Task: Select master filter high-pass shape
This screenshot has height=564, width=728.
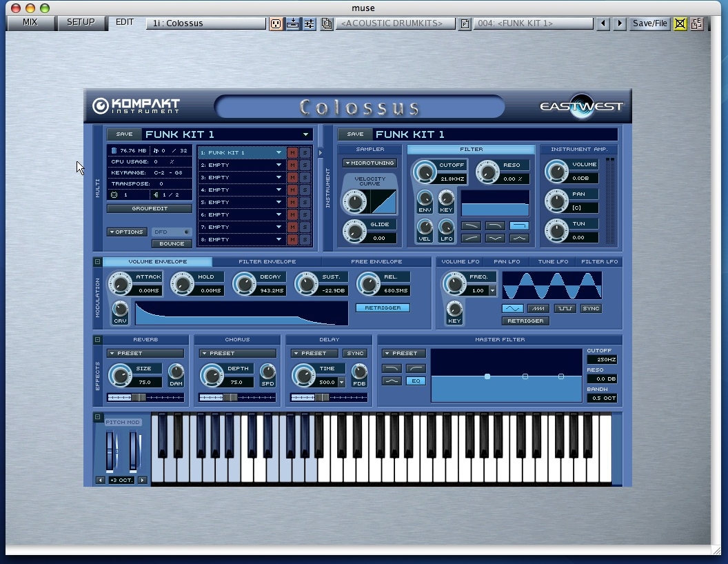Action: (x=416, y=369)
